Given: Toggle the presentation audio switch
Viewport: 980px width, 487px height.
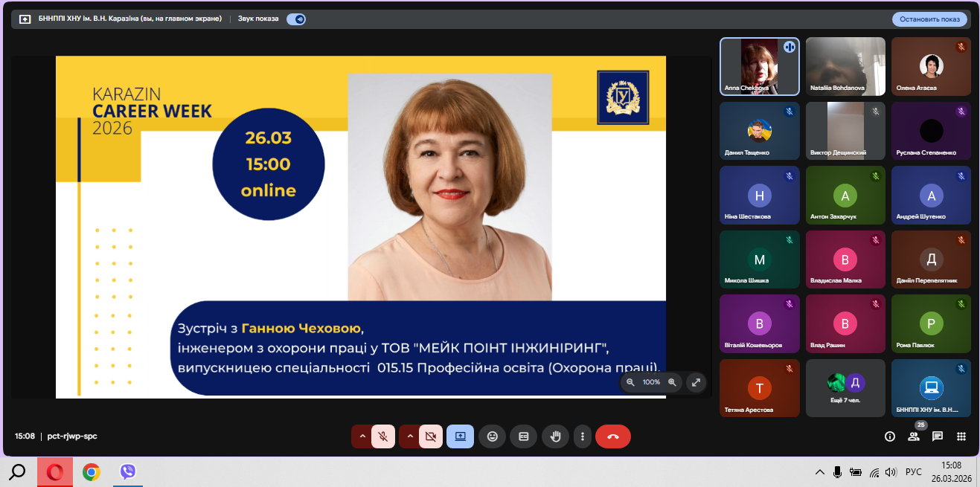Looking at the screenshot, I should pyautogui.click(x=296, y=19).
